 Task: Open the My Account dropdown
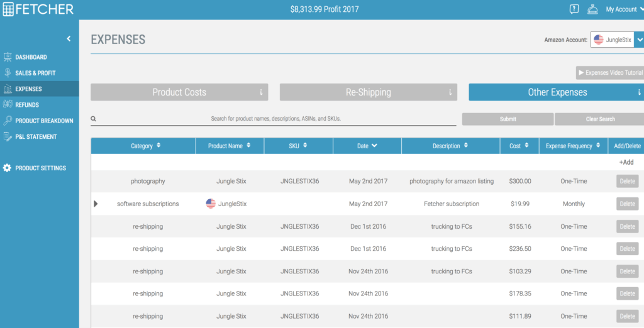tap(625, 9)
